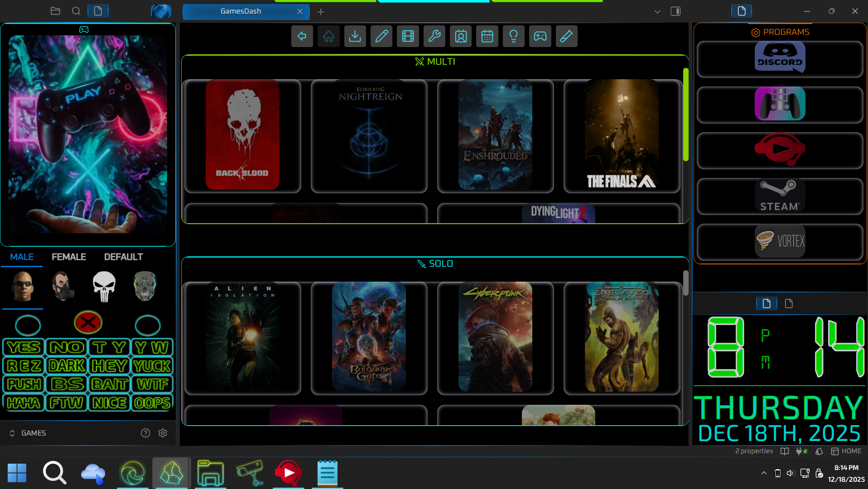Toggle the left empty circle button
The height and width of the screenshot is (489, 868).
[28, 325]
